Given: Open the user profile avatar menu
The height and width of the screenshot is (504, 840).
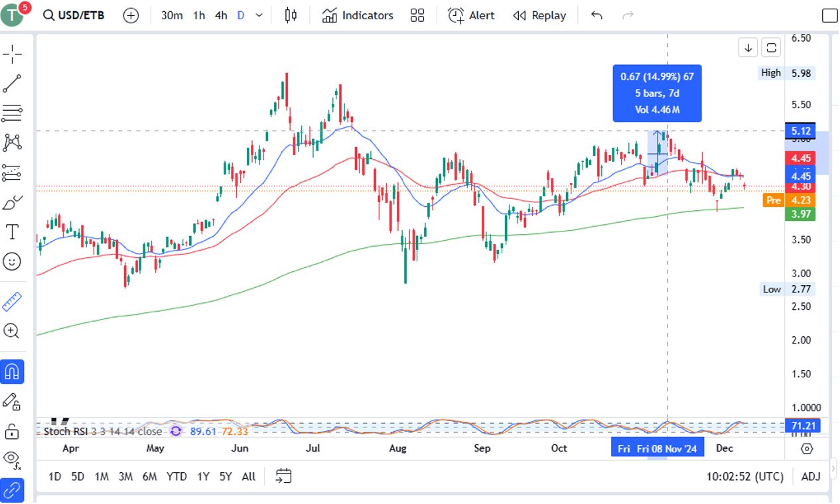Looking at the screenshot, I should point(13,15).
